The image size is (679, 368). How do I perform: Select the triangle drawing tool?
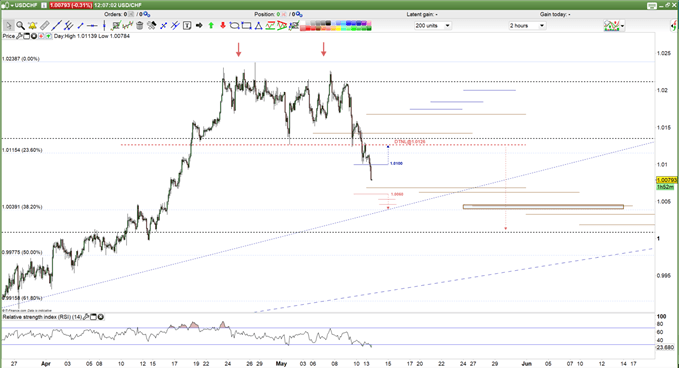click(x=258, y=26)
